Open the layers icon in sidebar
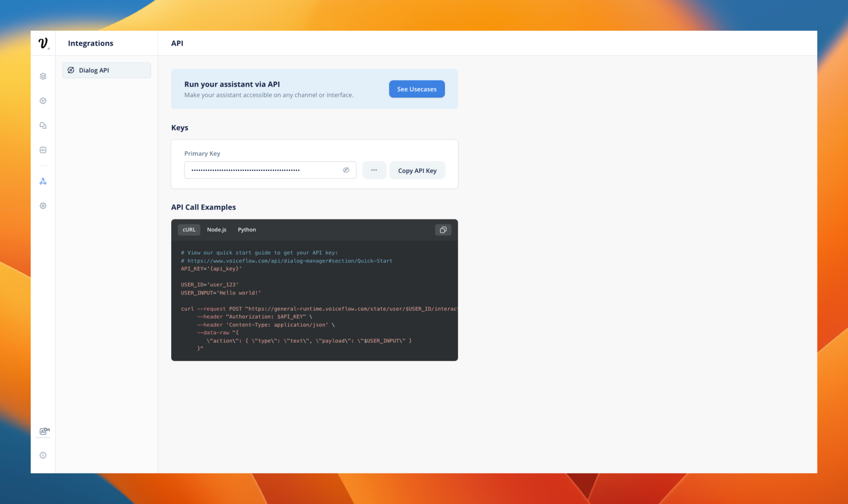Screen dimensions: 848x504 click(43, 76)
